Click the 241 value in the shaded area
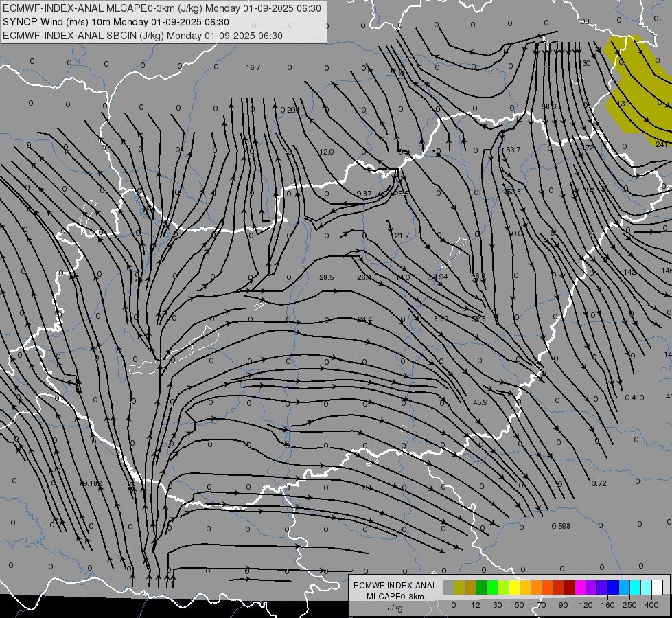This screenshot has width=672, height=618. click(661, 144)
